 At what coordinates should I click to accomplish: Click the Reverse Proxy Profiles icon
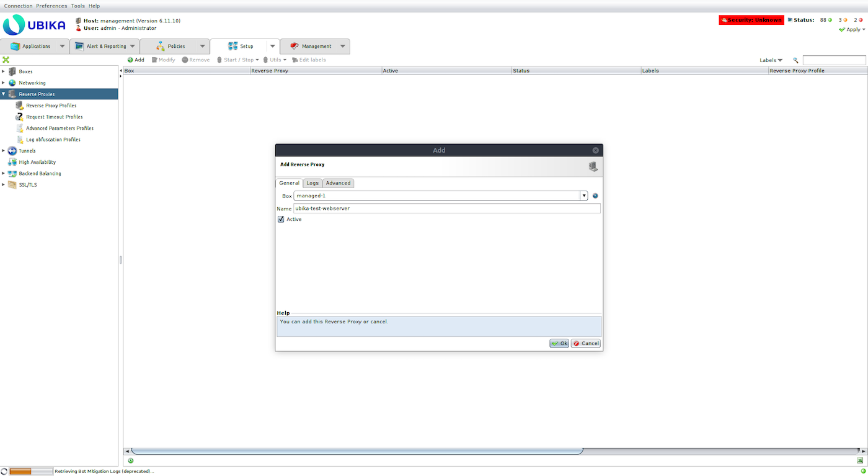click(x=19, y=106)
